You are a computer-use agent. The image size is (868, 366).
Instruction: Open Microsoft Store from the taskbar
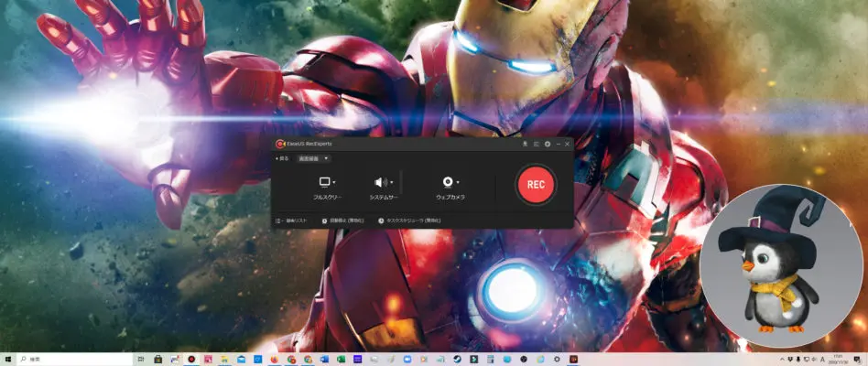pos(157,360)
